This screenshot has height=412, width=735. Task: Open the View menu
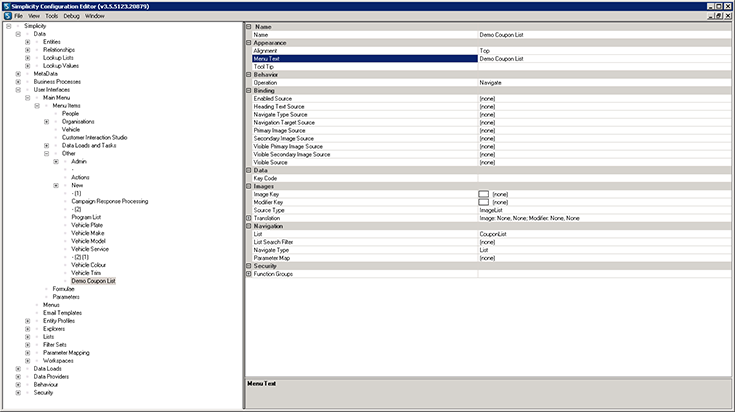(x=34, y=16)
